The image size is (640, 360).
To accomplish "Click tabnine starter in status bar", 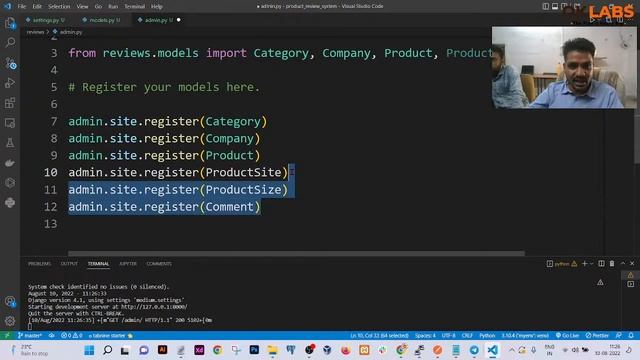I will coord(110,336).
